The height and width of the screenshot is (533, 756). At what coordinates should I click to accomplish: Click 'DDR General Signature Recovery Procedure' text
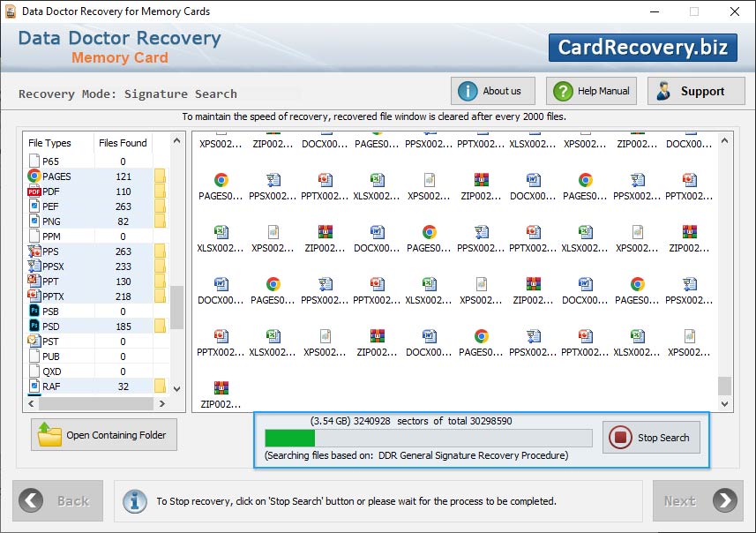pyautogui.click(x=472, y=455)
